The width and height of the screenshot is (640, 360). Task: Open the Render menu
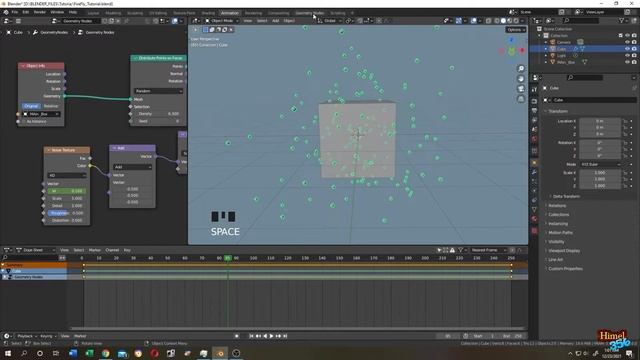click(40, 12)
